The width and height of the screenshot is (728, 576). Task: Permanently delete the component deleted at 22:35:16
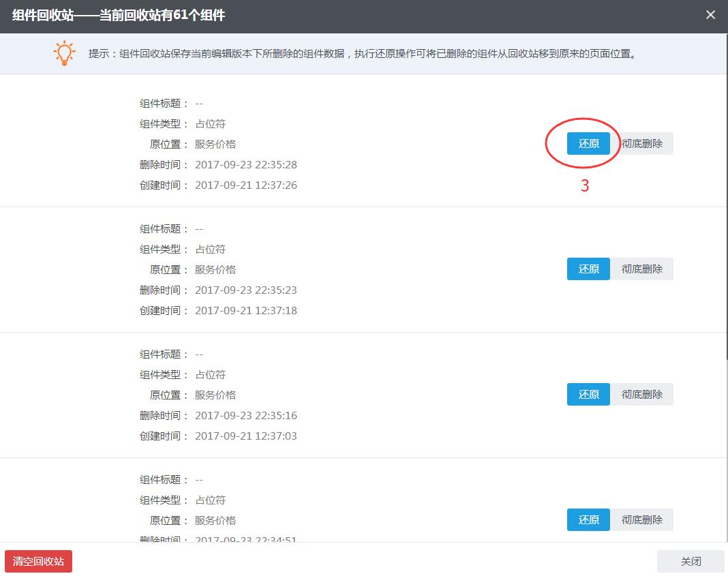641,395
